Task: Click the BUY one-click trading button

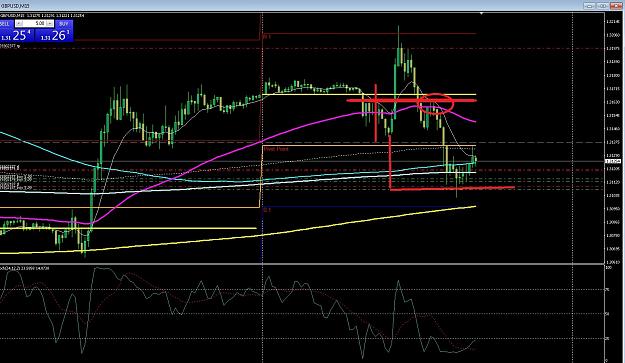Action: point(64,24)
